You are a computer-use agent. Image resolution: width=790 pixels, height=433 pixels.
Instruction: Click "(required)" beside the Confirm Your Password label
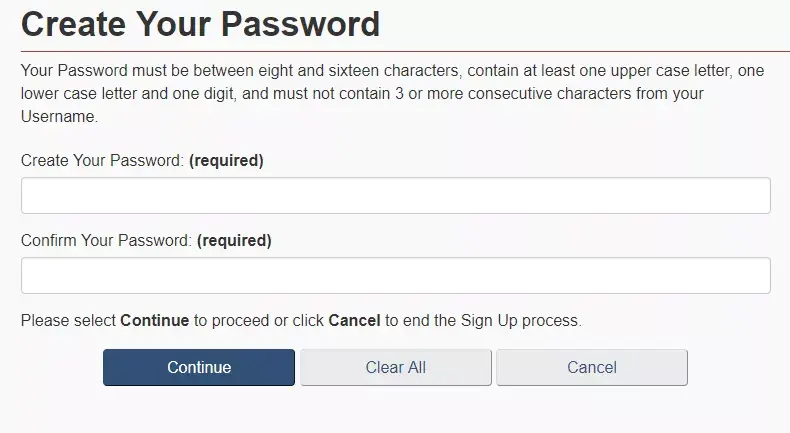[x=234, y=240]
